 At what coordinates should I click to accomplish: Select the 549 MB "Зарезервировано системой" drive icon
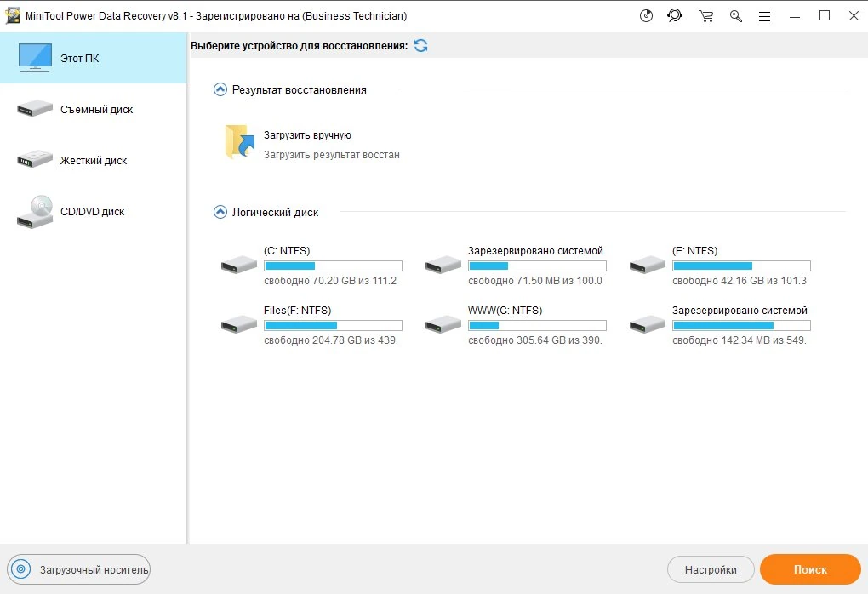click(x=647, y=324)
